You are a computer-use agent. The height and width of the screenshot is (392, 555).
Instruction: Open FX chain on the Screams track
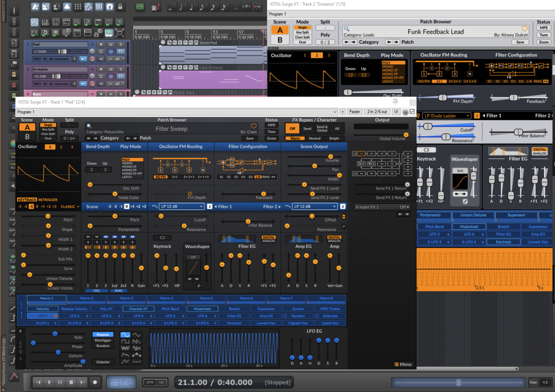click(x=121, y=76)
